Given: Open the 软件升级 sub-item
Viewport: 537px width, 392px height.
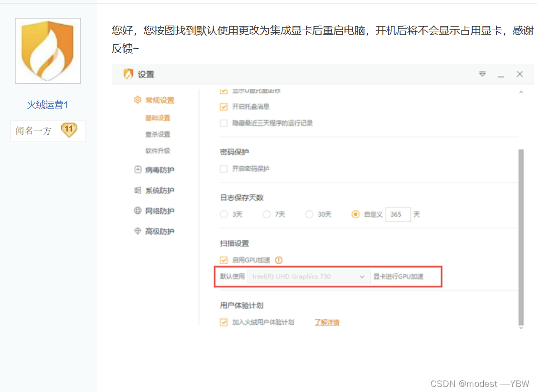Looking at the screenshot, I should [158, 151].
